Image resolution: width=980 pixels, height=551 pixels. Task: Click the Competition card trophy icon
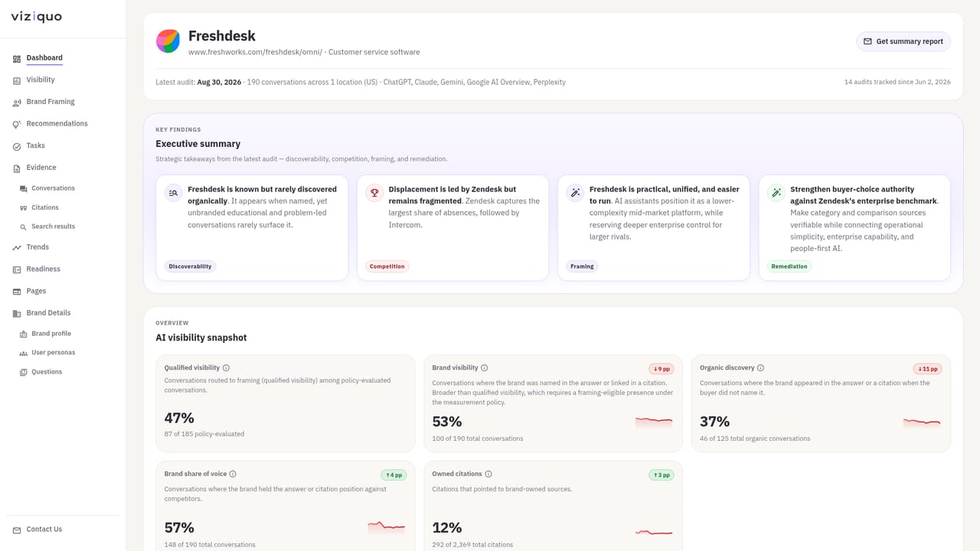[374, 193]
